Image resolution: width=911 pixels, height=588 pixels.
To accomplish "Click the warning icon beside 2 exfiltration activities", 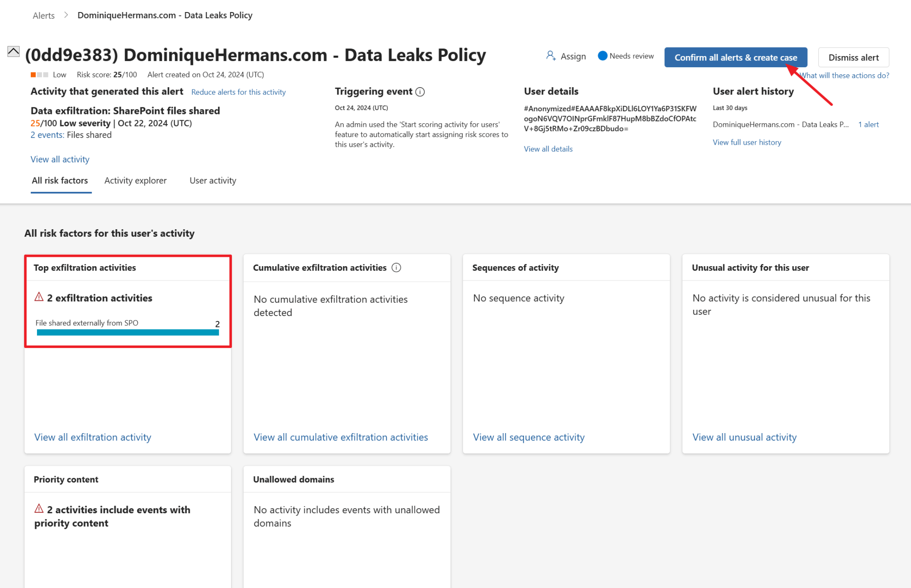I will 38,297.
